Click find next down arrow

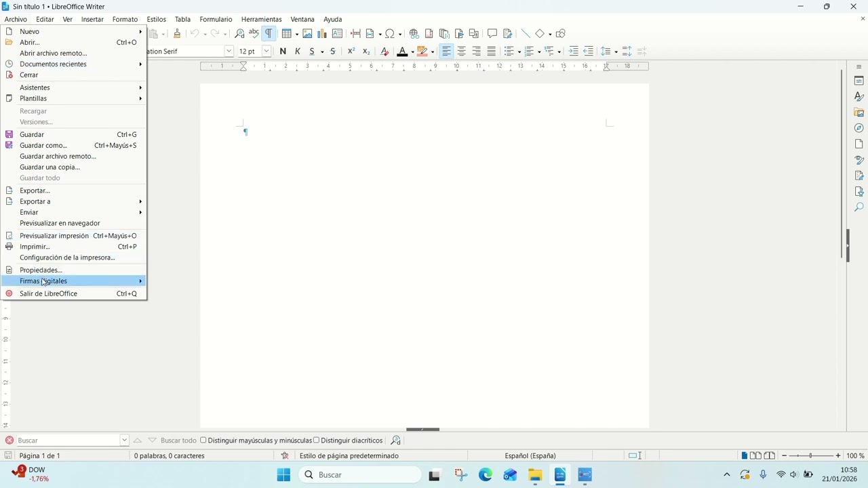(152, 441)
